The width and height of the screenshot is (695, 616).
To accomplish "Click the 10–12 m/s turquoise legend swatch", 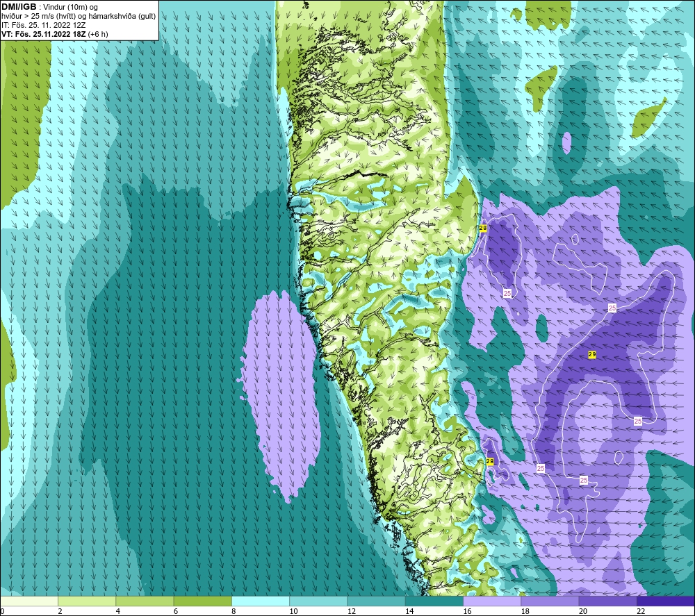I will (x=318, y=601).
